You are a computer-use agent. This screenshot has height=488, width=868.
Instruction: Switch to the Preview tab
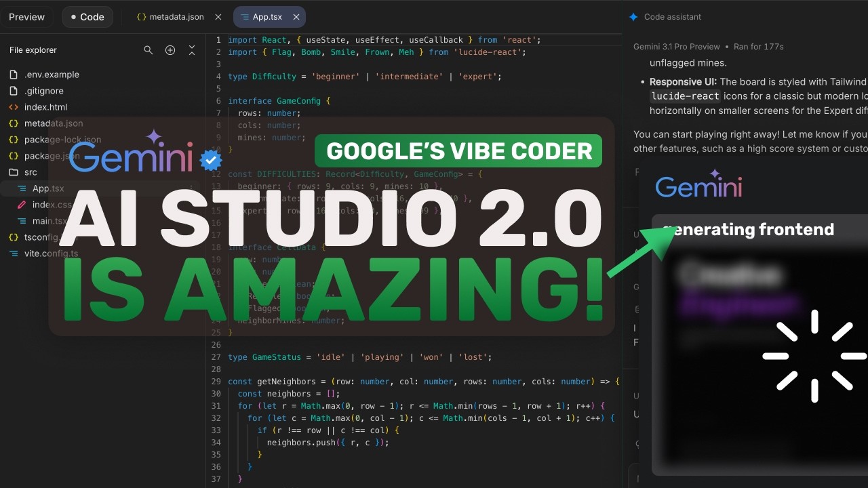tap(27, 17)
